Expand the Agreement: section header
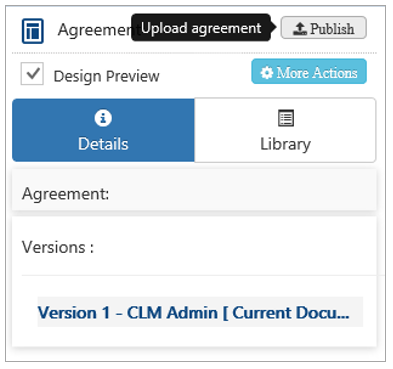 coord(194,193)
